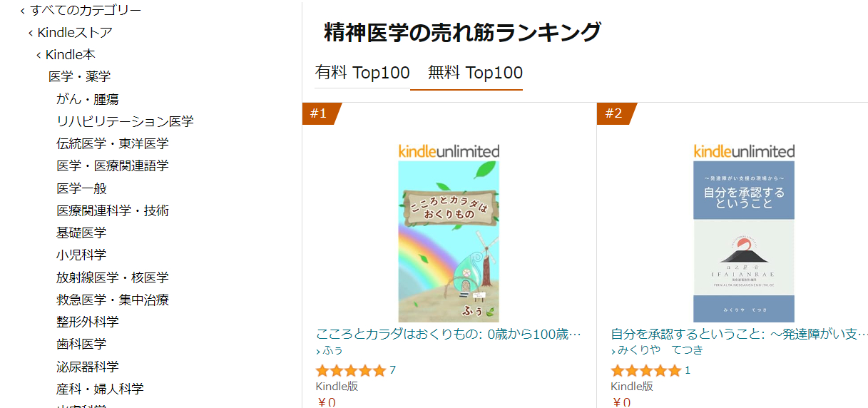The height and width of the screenshot is (408, 868).
Task: Click Kindle Unlimited logo above rank #1 book
Action: [x=449, y=151]
